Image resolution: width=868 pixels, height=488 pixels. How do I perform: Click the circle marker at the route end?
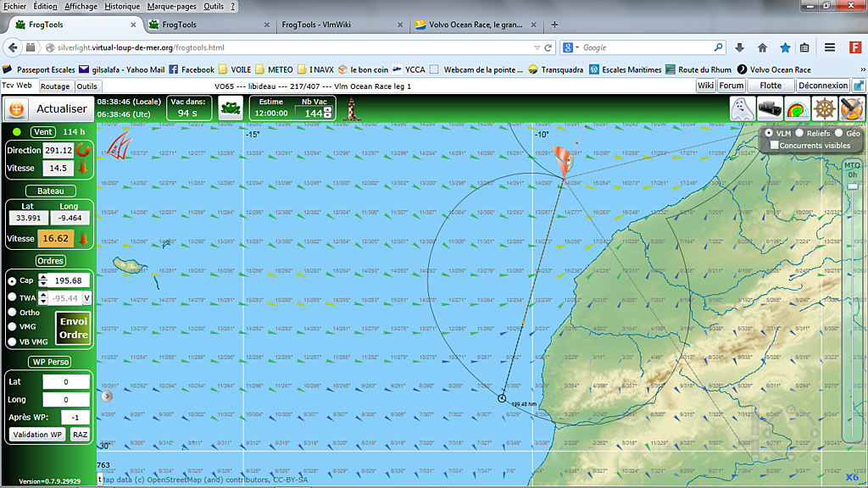[x=502, y=398]
